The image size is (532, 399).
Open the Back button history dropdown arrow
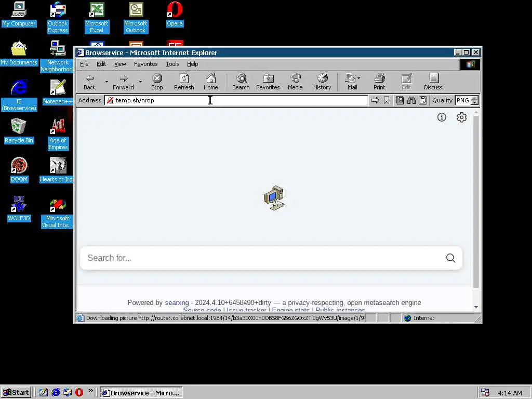tap(107, 82)
